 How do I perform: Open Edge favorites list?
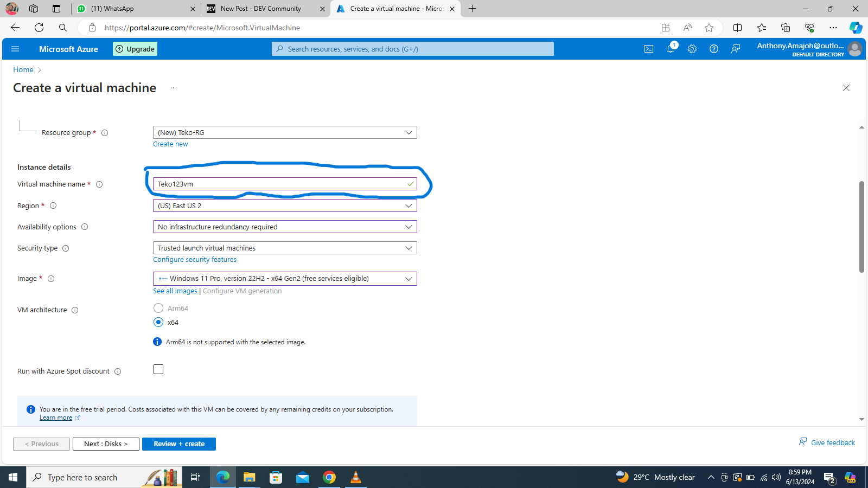(x=762, y=28)
